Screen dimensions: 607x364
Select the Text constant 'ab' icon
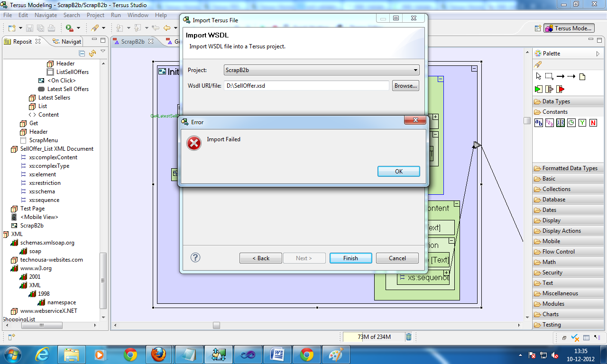[539, 123]
